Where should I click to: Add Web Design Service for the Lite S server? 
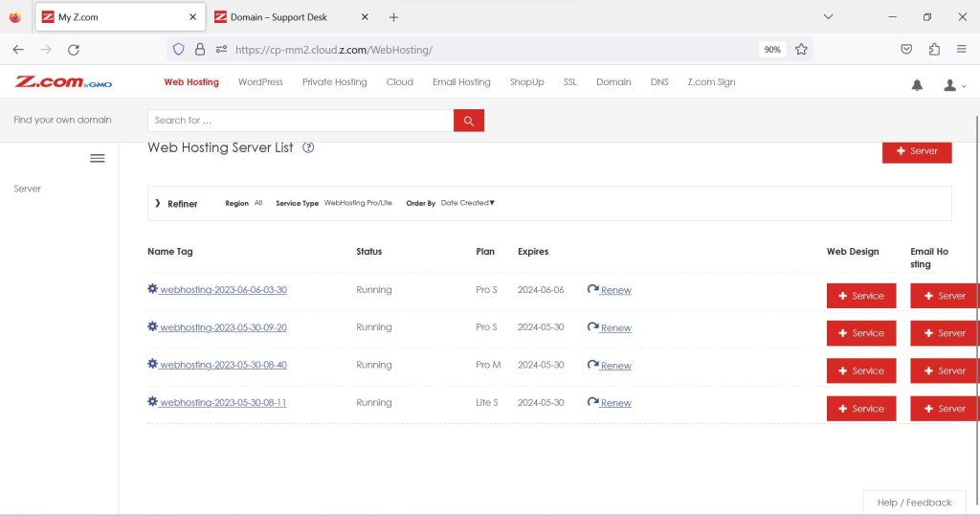tap(861, 409)
